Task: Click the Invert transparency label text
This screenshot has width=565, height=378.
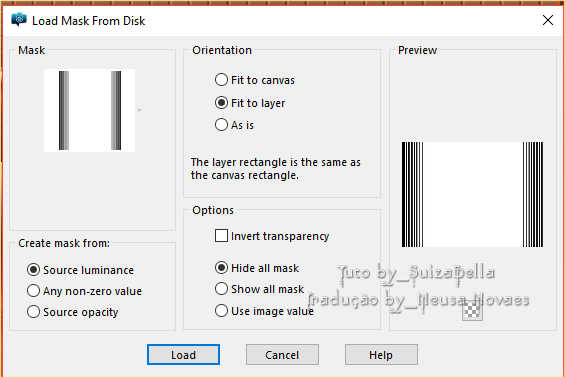Action: pos(280,236)
